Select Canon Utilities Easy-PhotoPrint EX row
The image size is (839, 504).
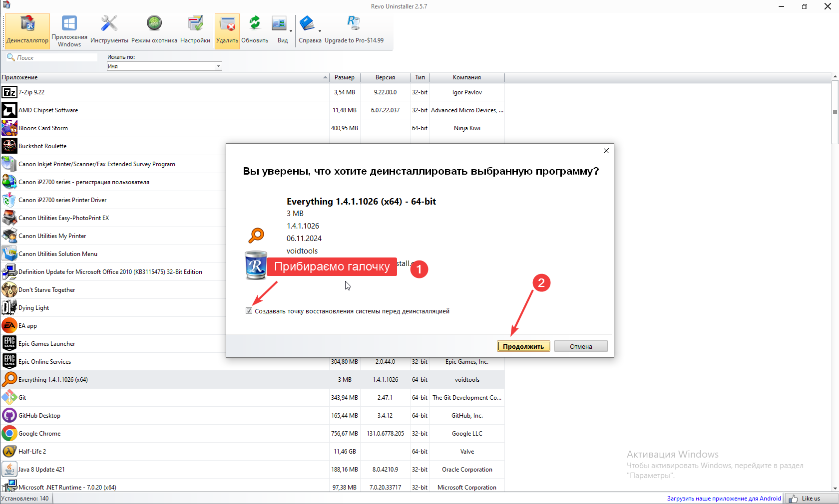click(113, 218)
